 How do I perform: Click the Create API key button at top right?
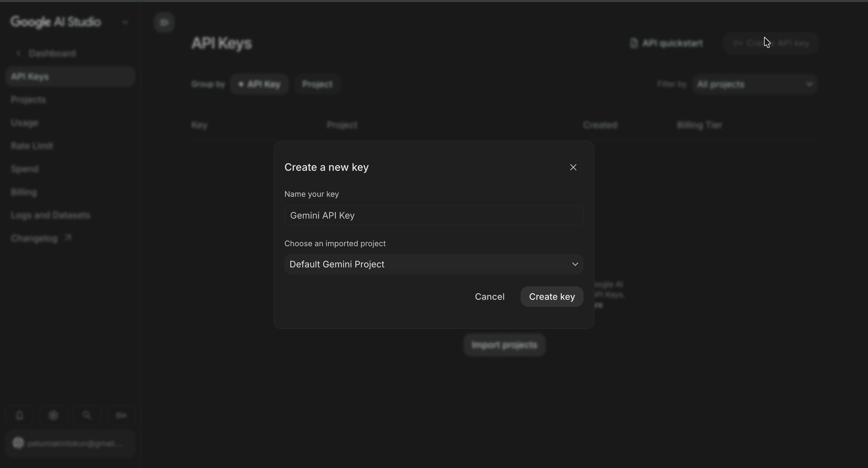[x=771, y=43]
